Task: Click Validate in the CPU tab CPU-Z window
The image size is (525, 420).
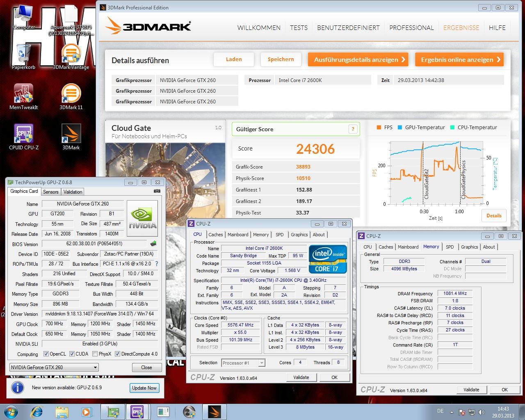Action: click(x=301, y=377)
